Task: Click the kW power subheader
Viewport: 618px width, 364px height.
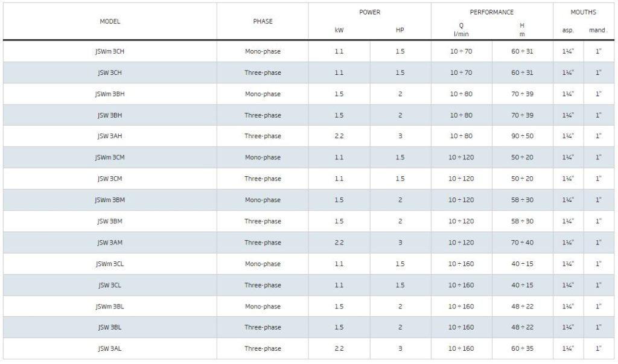Action: (339, 30)
